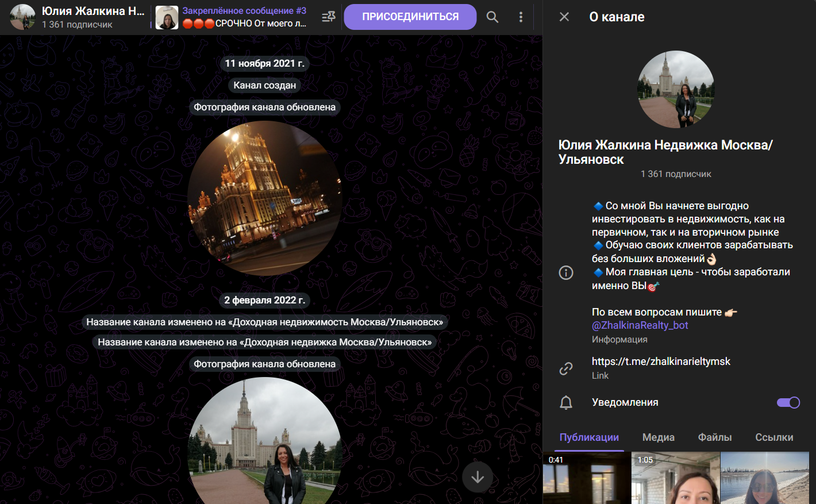Click the pinned messages list icon
This screenshot has height=504, width=816.
point(329,17)
